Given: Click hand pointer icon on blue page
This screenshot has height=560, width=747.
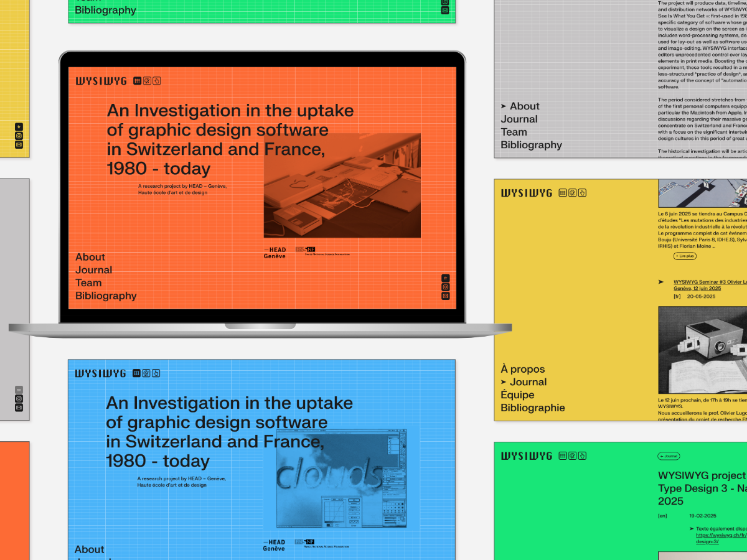Looking at the screenshot, I should pos(156,373).
